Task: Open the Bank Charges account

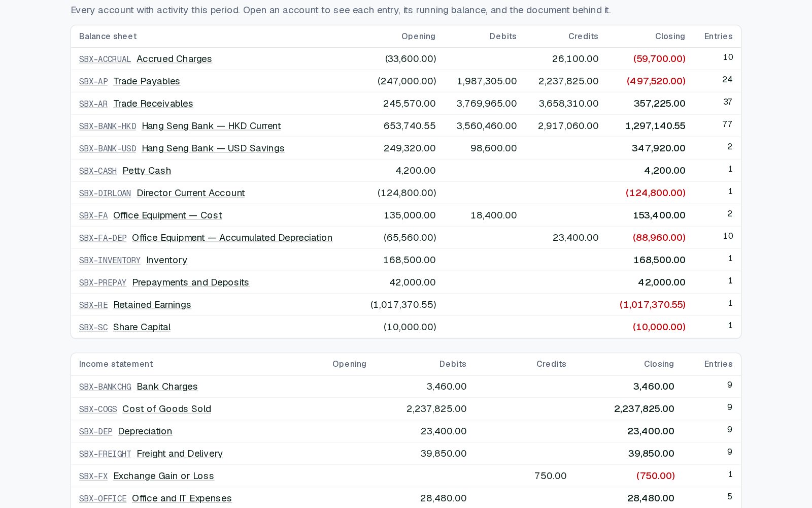Action: (x=167, y=387)
